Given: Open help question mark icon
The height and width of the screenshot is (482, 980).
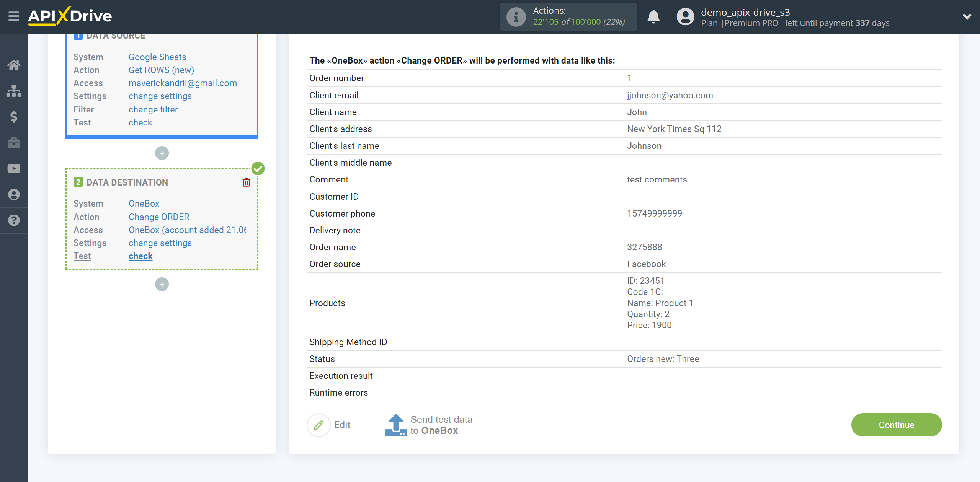Looking at the screenshot, I should point(14,220).
